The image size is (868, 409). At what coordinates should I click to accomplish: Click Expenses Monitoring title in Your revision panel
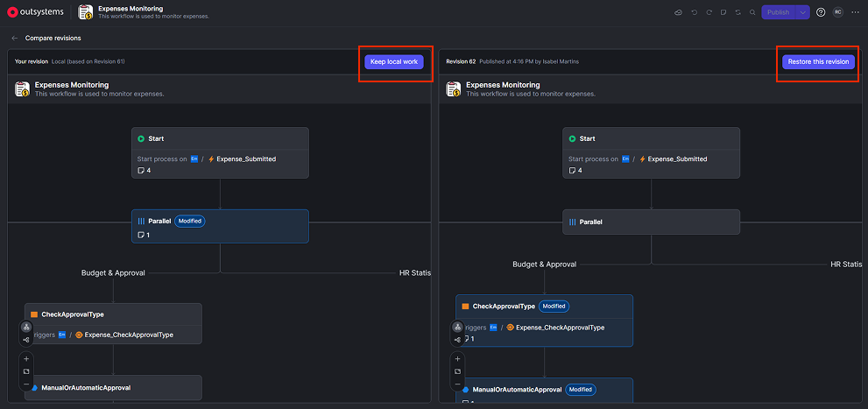pyautogui.click(x=72, y=85)
